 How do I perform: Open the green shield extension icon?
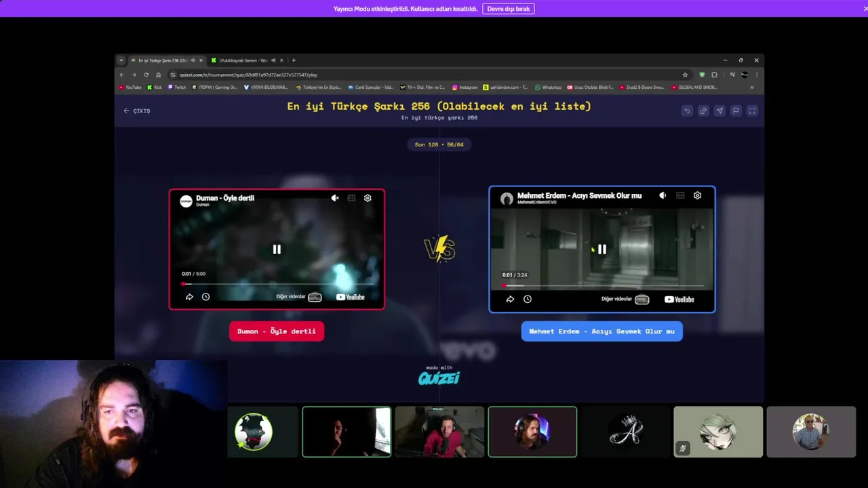pyautogui.click(x=702, y=75)
